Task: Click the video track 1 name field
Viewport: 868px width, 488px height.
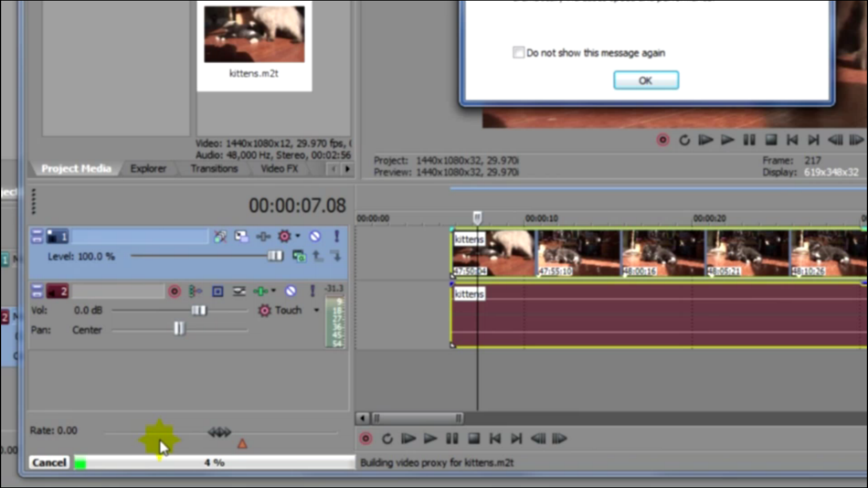Action: coord(140,237)
